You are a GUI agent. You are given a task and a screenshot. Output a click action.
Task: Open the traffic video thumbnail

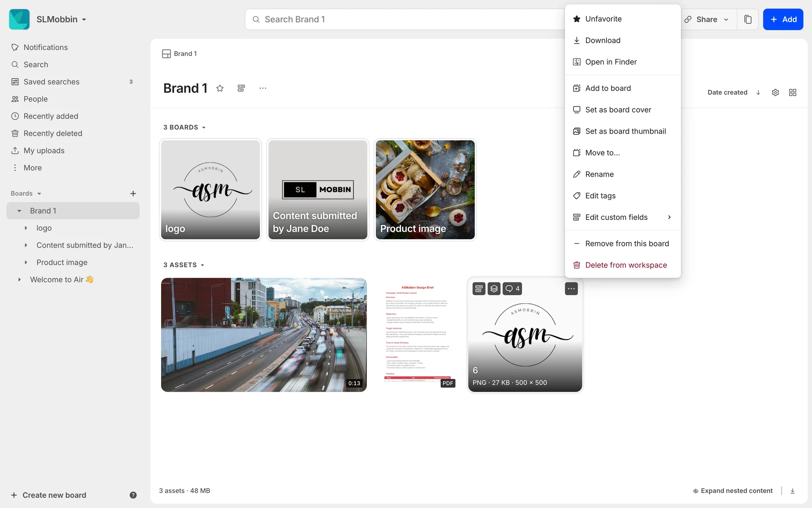(263, 334)
